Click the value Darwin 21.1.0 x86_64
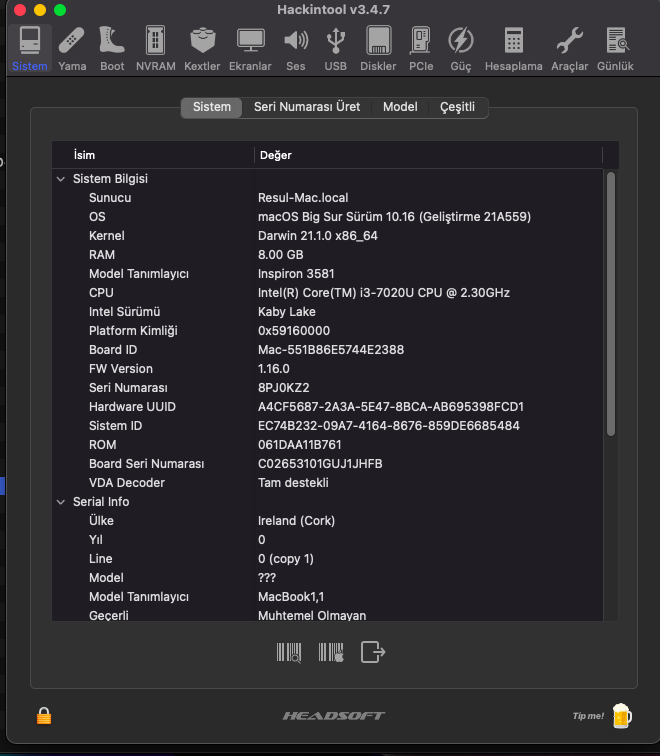 pyautogui.click(x=318, y=236)
